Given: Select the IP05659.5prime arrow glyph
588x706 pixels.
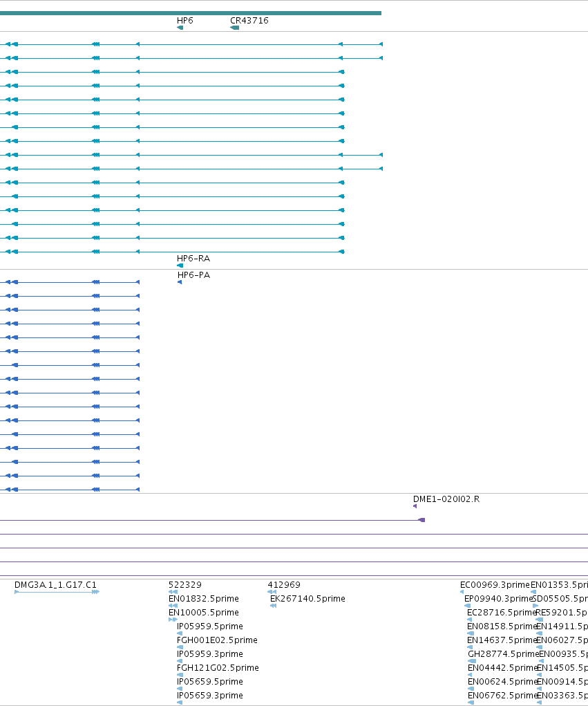Looking at the screenshot, I should point(180,689).
